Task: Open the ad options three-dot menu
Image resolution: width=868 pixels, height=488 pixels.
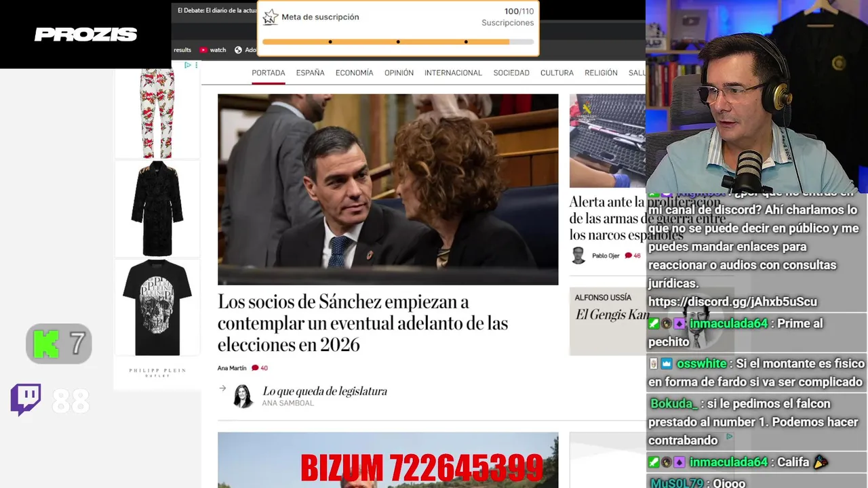Action: coord(196,65)
